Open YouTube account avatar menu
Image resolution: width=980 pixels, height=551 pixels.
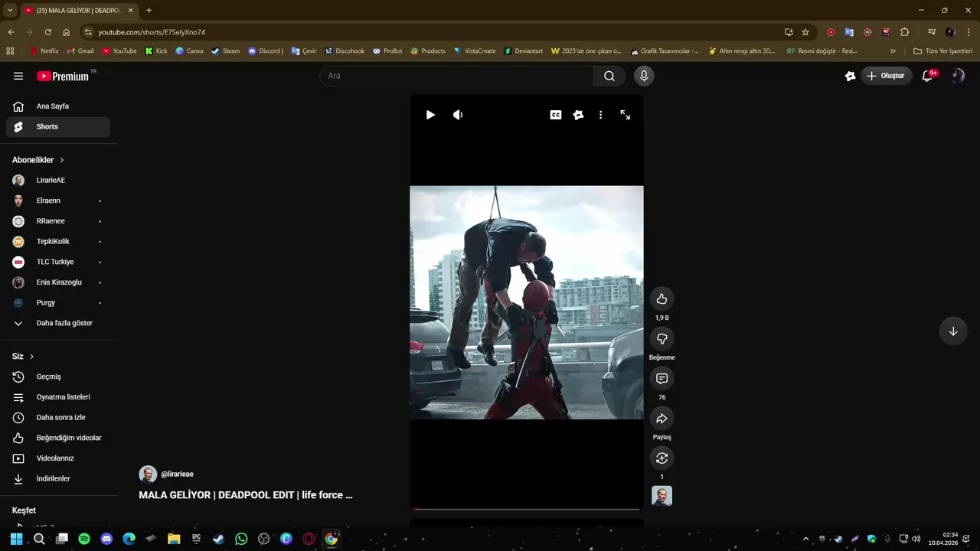coord(958,76)
